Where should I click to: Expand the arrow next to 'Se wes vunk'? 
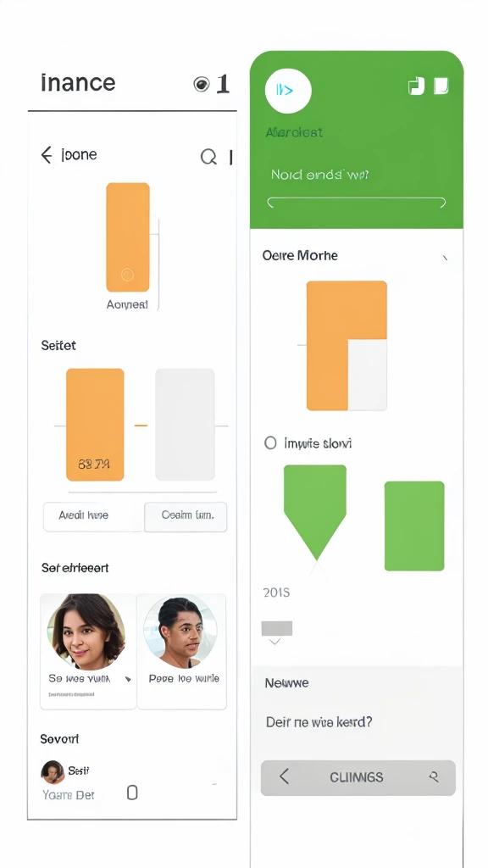click(128, 679)
